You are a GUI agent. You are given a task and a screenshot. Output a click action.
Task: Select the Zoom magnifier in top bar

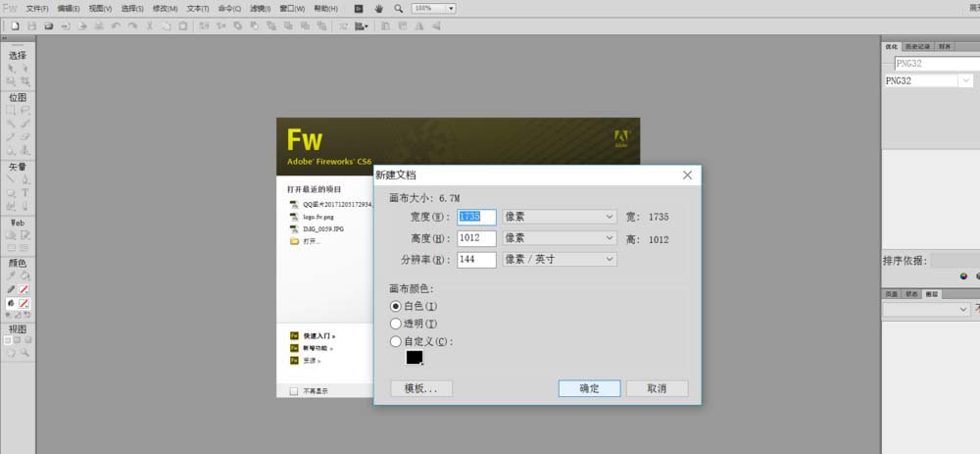tap(398, 8)
